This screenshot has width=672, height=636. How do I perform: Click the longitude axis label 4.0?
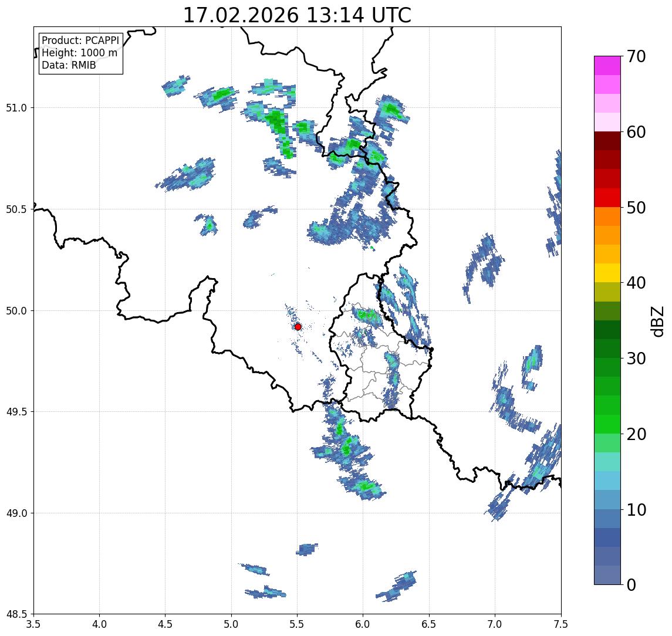99,624
